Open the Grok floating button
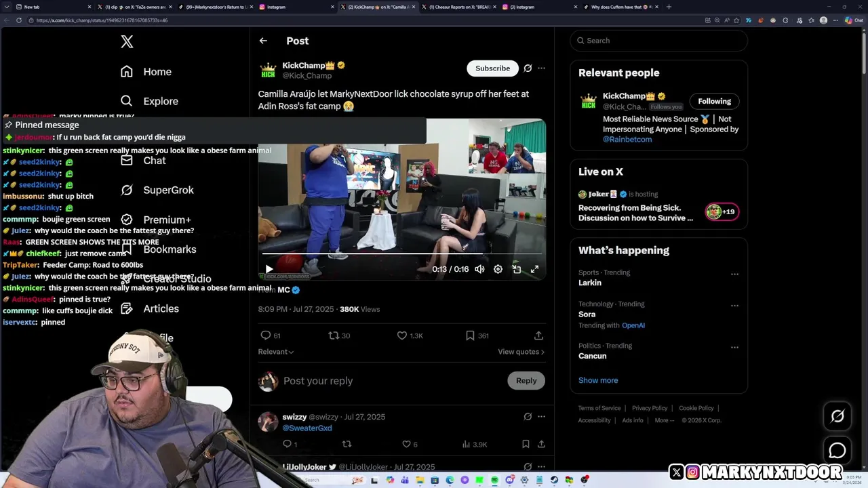Viewport: 868px width, 488px height. point(837,416)
